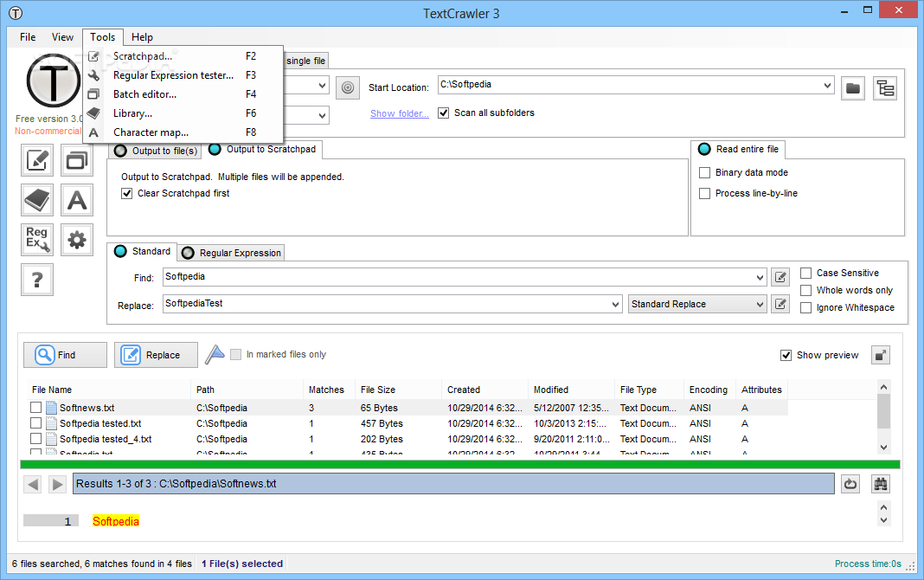
Task: Expand the Replace history dropdown
Action: 615,304
